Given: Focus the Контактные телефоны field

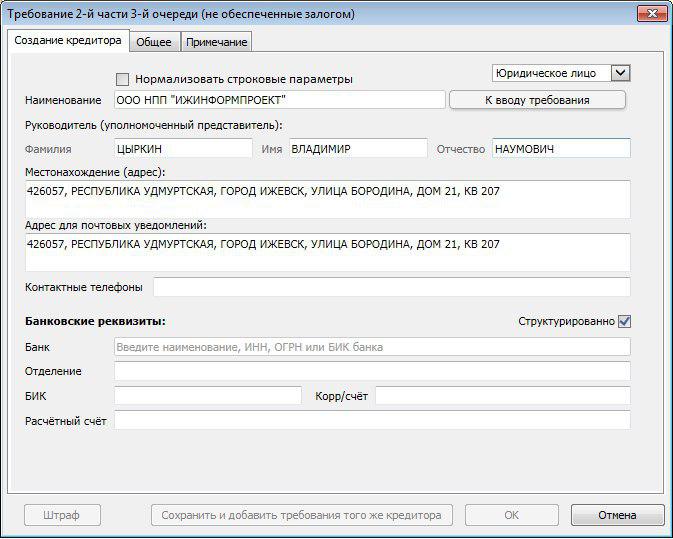Looking at the screenshot, I should click(x=391, y=287).
